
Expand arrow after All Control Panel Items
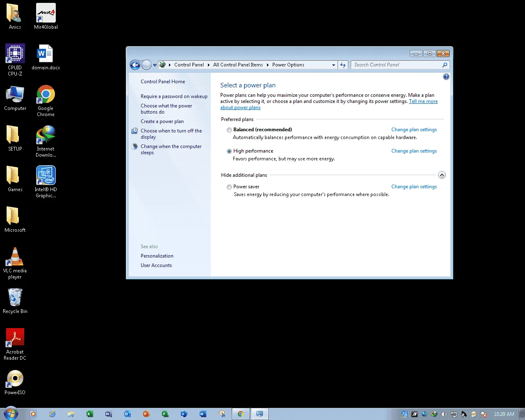coord(267,65)
